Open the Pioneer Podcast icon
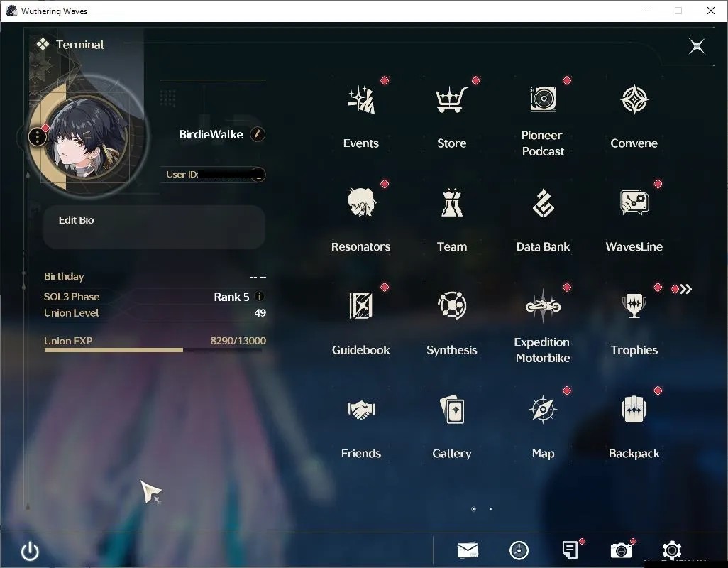Viewport: 728px width, 568px height. pyautogui.click(x=543, y=99)
